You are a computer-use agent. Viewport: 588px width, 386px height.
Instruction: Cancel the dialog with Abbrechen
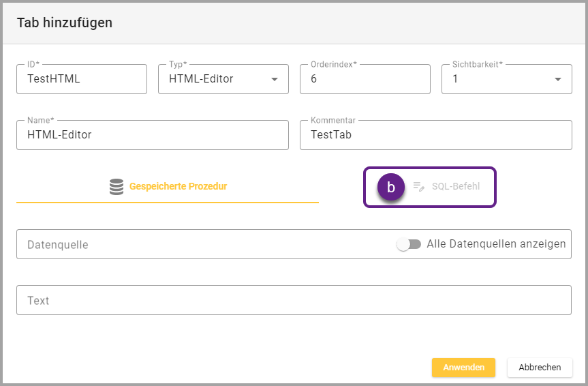point(540,367)
